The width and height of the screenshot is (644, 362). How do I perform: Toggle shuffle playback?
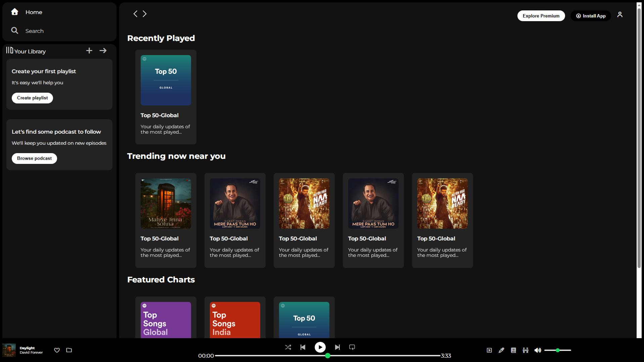click(288, 347)
